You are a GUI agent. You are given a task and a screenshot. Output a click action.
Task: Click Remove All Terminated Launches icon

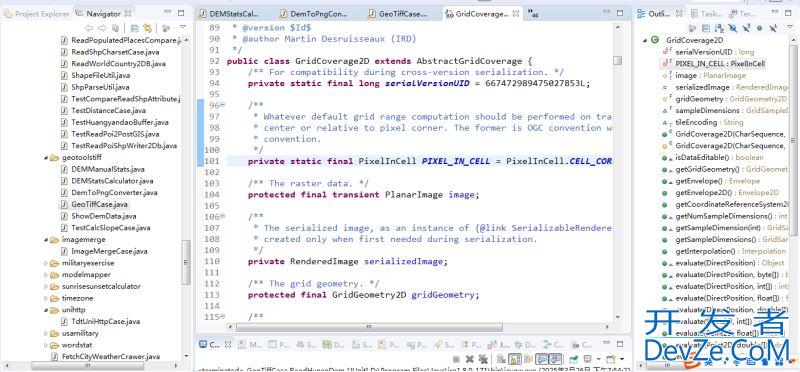(483, 359)
